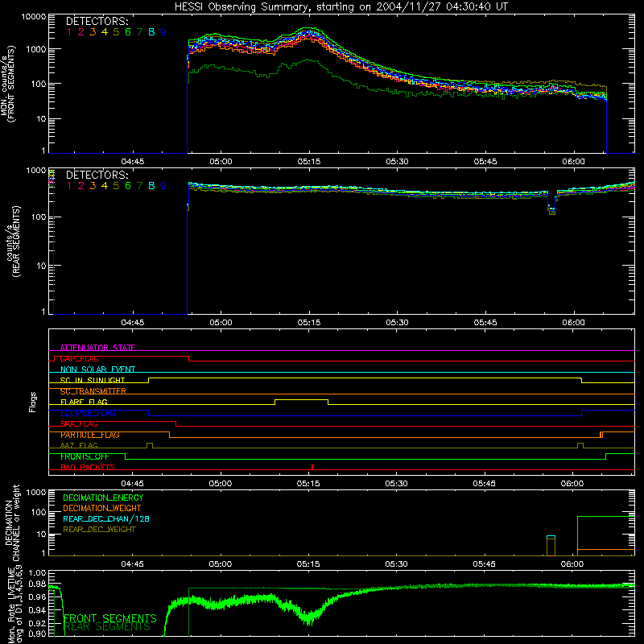Select detector 3 legend number in front segments plot
The width and height of the screenshot is (644, 644).
(93, 32)
